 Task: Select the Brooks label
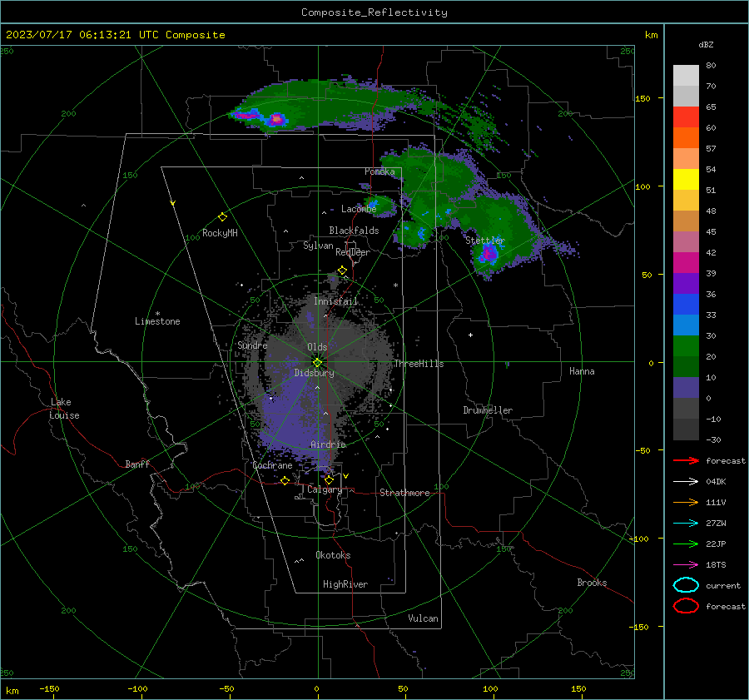[592, 583]
